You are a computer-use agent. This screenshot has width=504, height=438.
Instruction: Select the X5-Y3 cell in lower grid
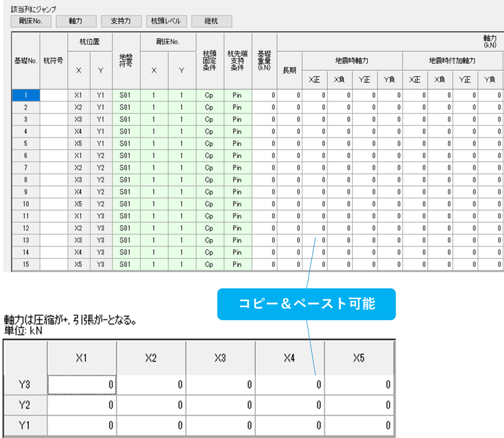pos(359,385)
